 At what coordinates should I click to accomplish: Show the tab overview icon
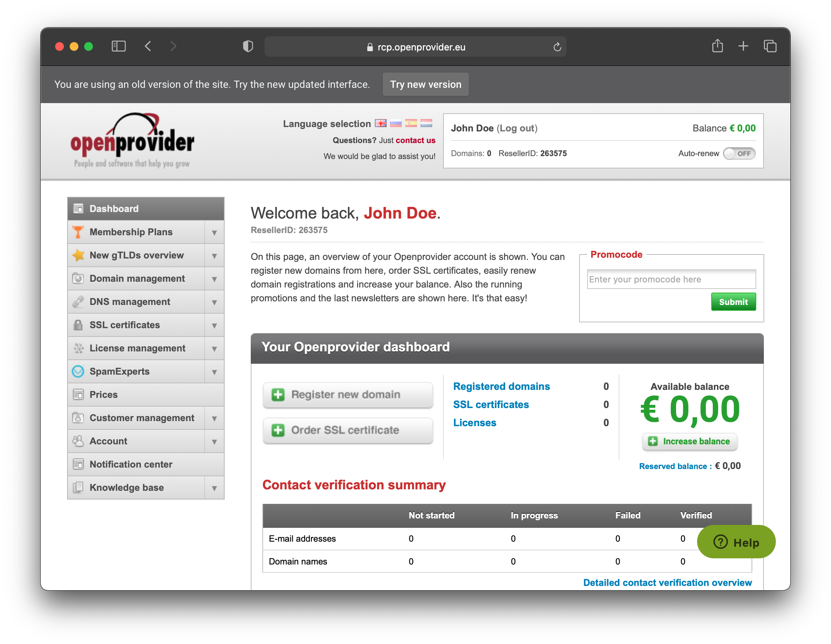pyautogui.click(x=770, y=46)
